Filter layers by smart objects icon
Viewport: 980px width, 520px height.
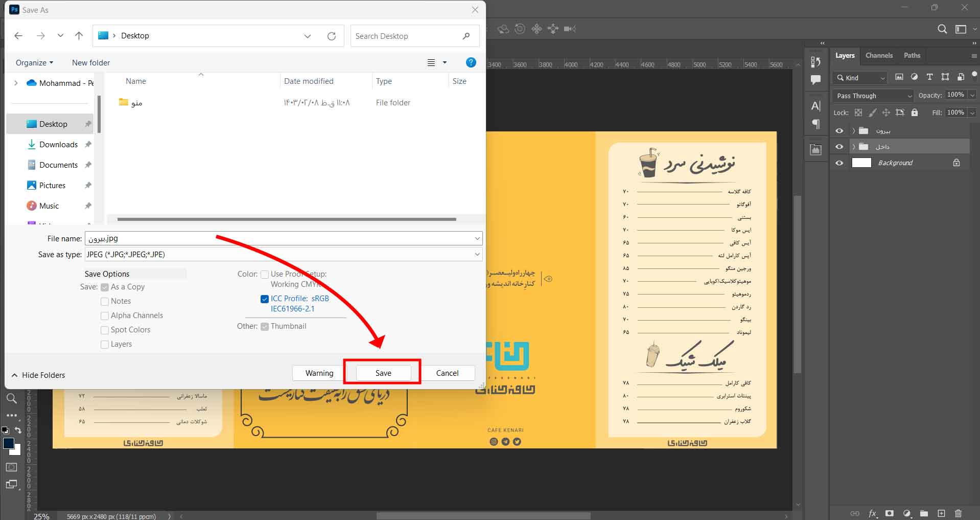pos(961,77)
